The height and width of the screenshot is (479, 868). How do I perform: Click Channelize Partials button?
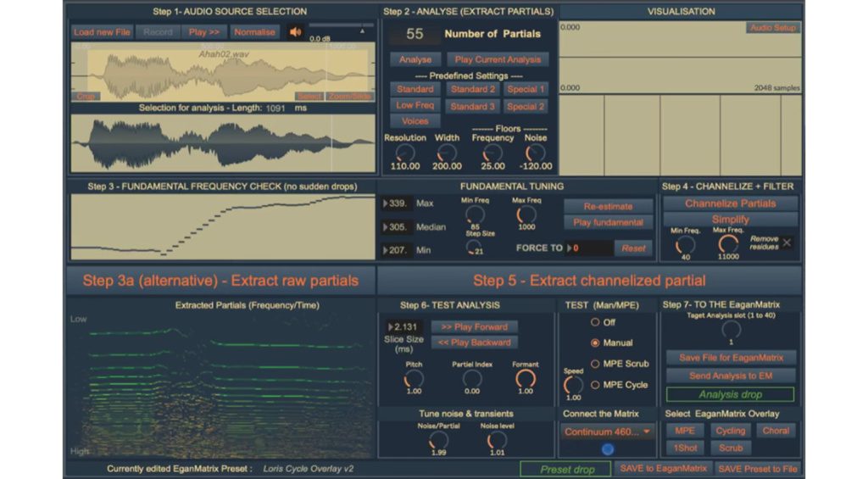point(730,203)
